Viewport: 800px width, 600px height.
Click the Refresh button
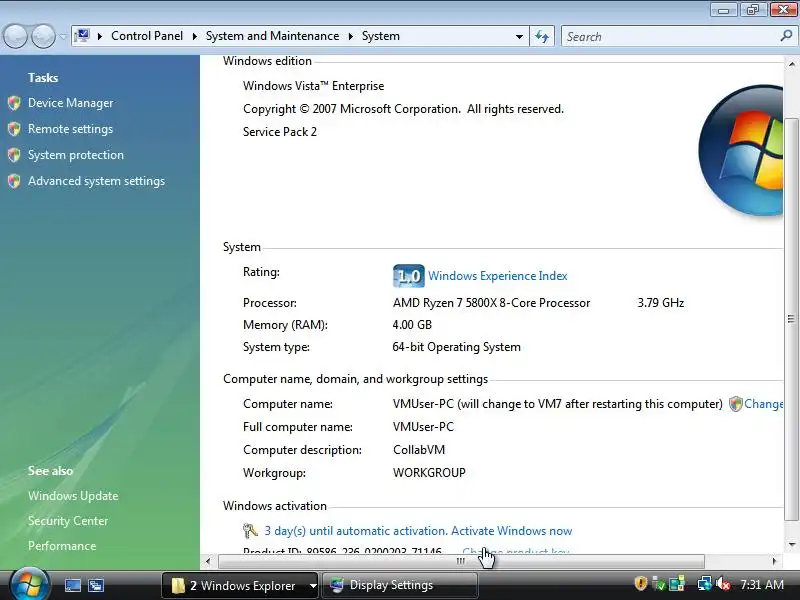click(x=542, y=37)
